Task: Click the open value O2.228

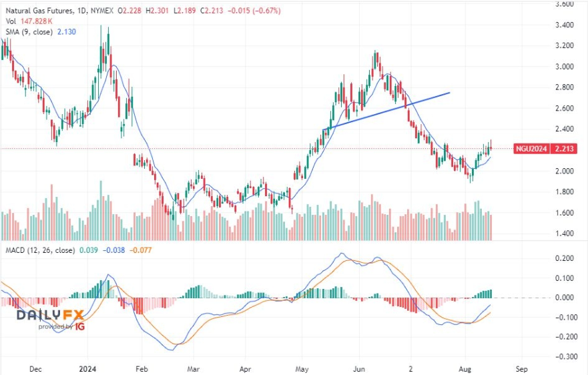Action: point(129,11)
